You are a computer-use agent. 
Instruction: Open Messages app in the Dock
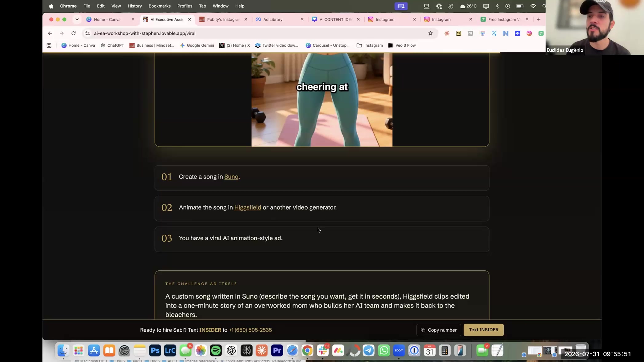coord(185,351)
